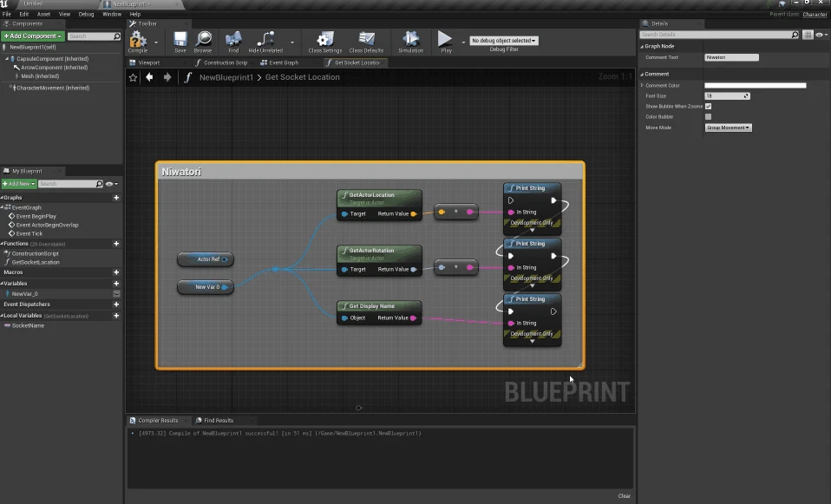Open the debug object selection dropdown
The height and width of the screenshot is (504, 831).
pyautogui.click(x=503, y=41)
